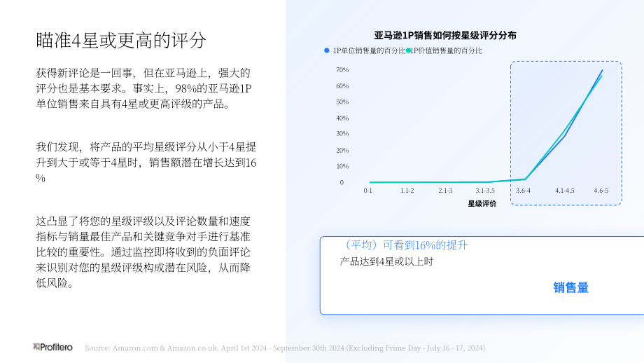Click the 10% y-axis label
This screenshot has height=363, width=644.
click(x=342, y=167)
